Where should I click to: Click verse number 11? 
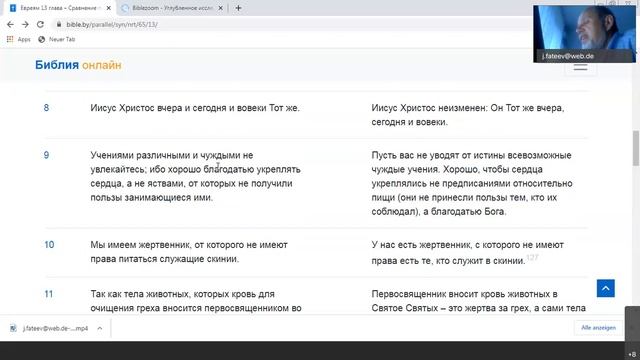[x=49, y=294]
